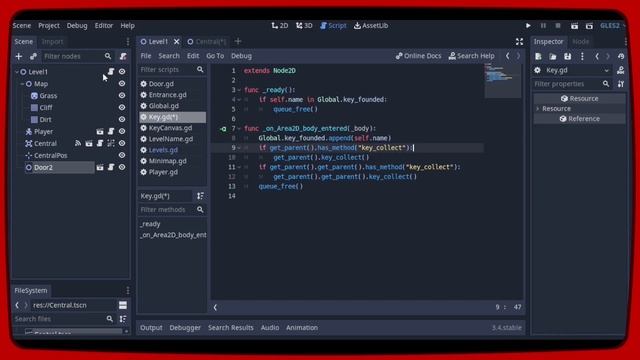Click the script minimap preview

502,80
